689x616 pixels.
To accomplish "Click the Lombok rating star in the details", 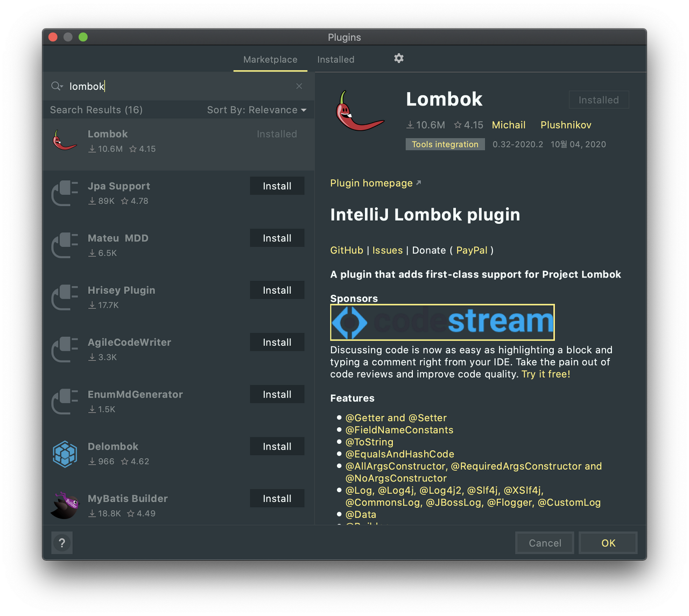I will (458, 125).
